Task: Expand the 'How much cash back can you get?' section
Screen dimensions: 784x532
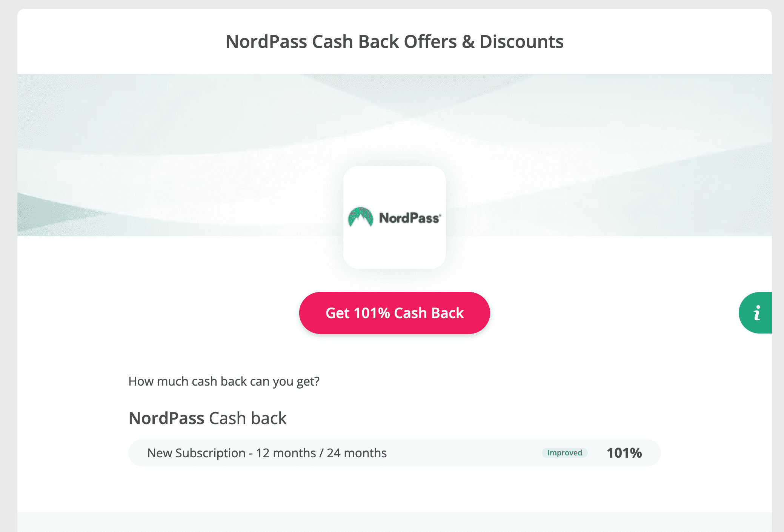Action: coord(224,381)
